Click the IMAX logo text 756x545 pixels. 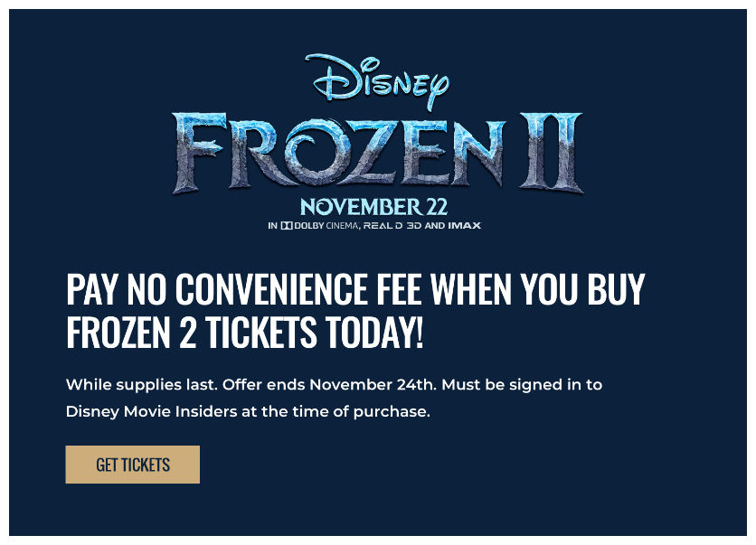(464, 226)
